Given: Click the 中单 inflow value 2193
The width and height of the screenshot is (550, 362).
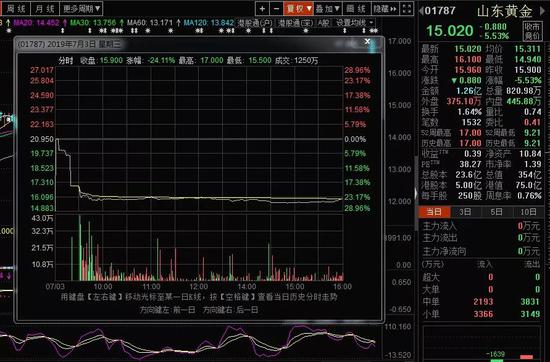Looking at the screenshot, I should point(483,302).
